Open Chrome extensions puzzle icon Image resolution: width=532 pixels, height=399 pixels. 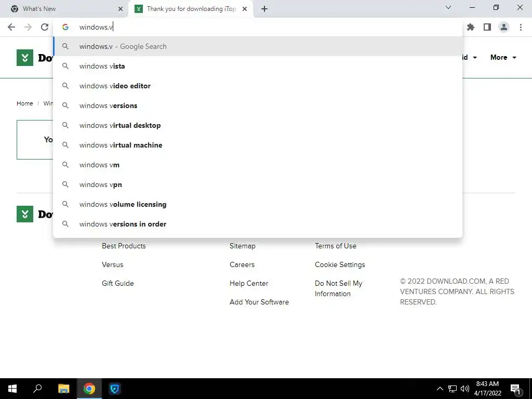(x=470, y=27)
